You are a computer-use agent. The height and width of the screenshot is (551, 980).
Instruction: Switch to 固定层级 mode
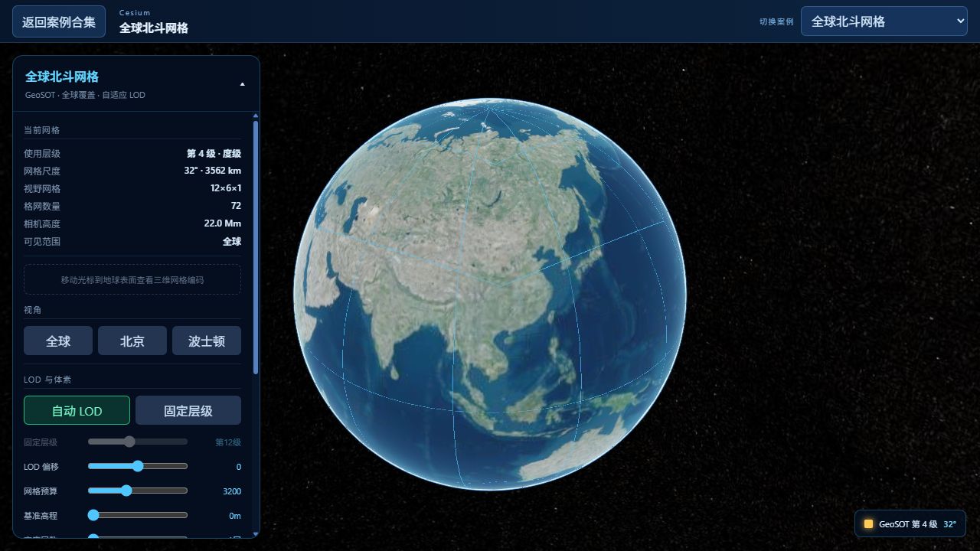coord(188,410)
